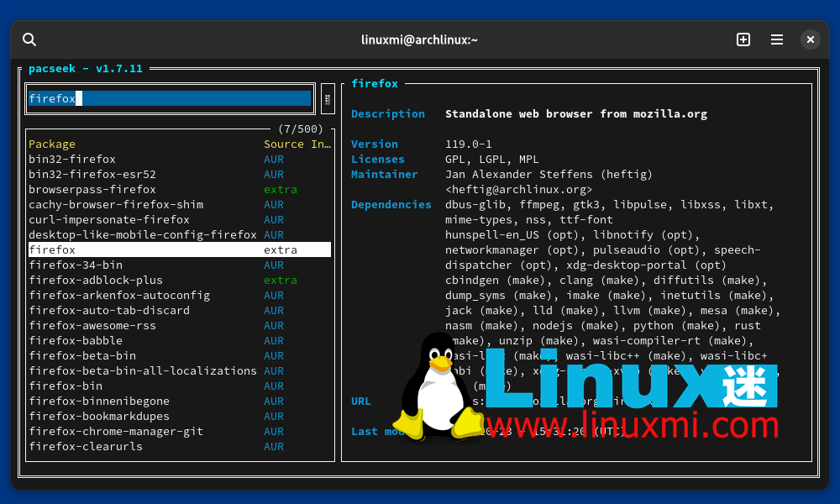The height and width of the screenshot is (504, 840).
Task: Select the firefox-babble package row
Action: pos(180,341)
